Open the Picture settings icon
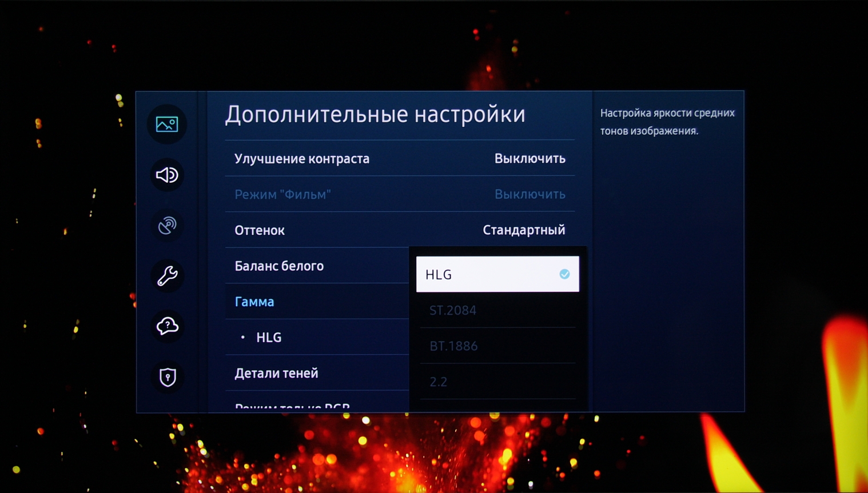 (x=167, y=124)
